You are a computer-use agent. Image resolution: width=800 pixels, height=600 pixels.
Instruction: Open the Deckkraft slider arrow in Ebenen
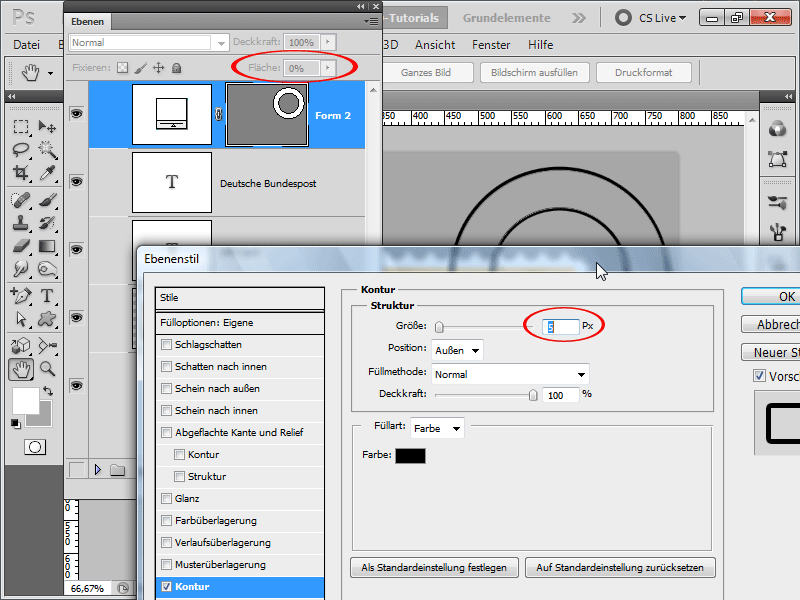click(x=328, y=42)
